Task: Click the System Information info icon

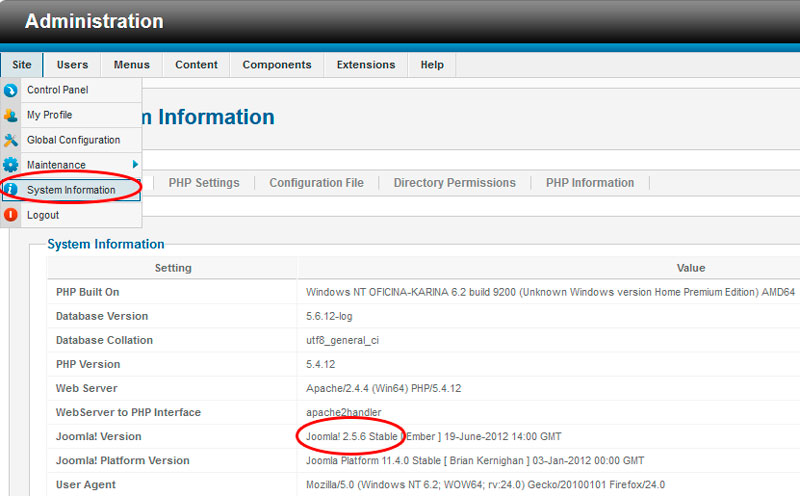Action: coord(11,189)
